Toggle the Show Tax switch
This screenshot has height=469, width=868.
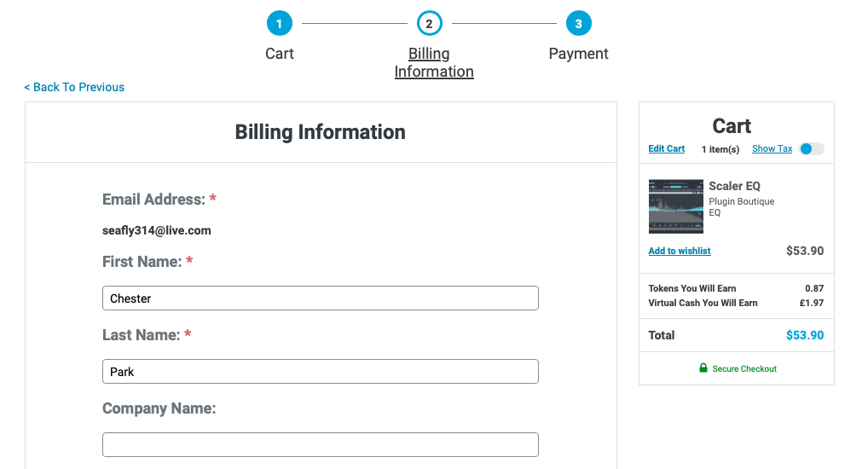point(812,149)
